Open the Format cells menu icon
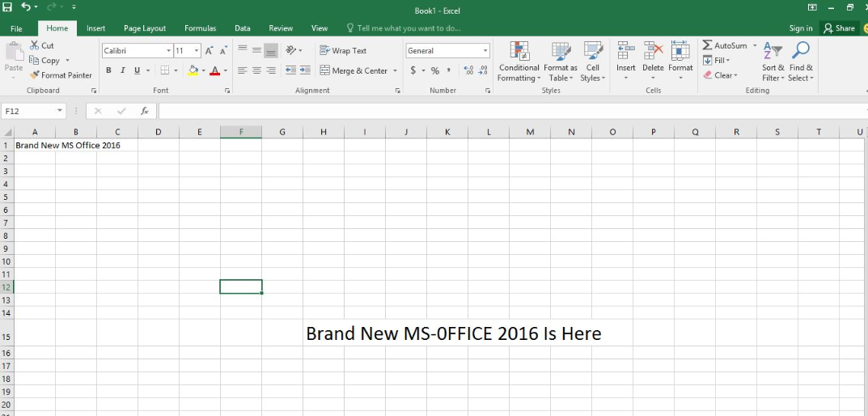The height and width of the screenshot is (416, 868). [x=680, y=50]
